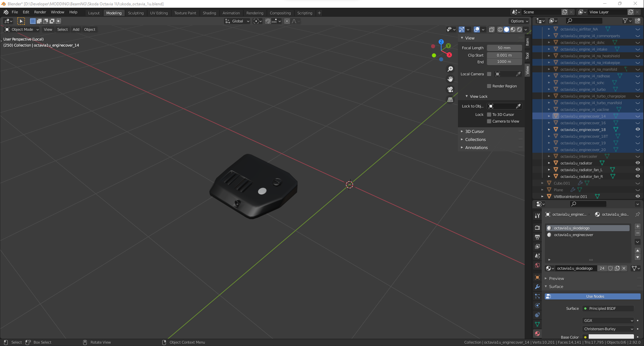The image size is (644, 346).
Task: Click the Focal Length field
Action: pyautogui.click(x=504, y=48)
